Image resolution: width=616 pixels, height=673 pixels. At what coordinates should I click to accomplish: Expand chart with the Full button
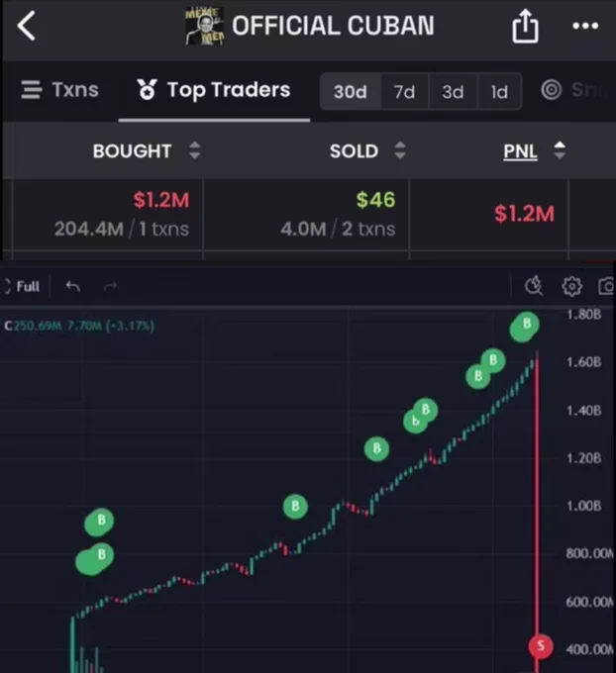point(21,286)
